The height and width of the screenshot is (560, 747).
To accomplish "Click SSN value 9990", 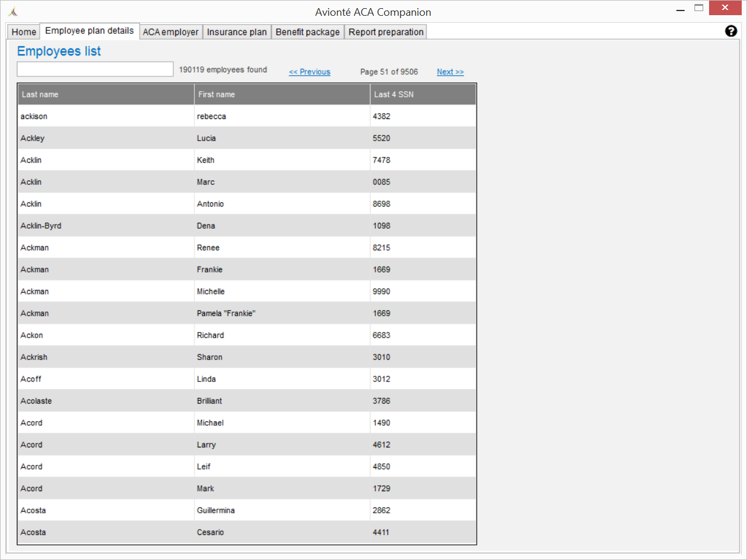I will (382, 292).
